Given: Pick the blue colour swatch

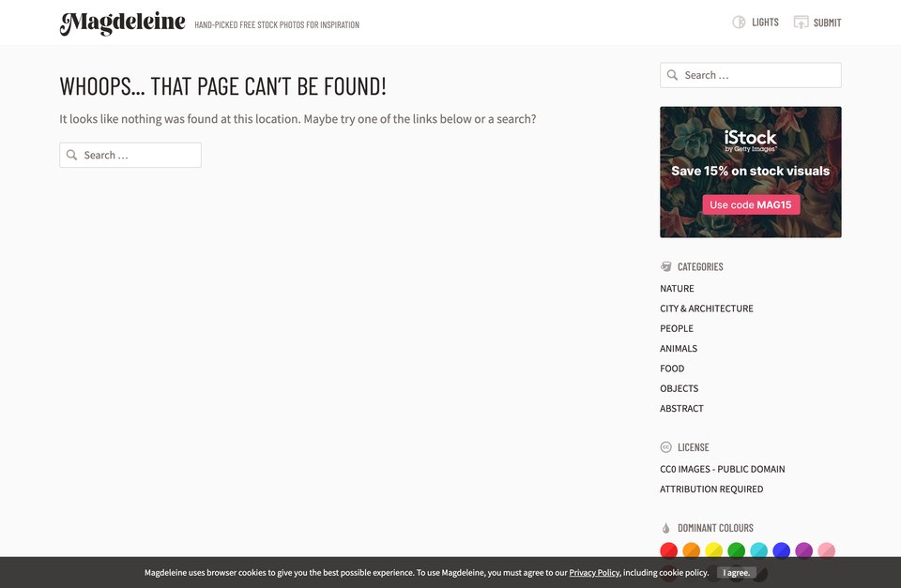Looking at the screenshot, I should 781,550.
